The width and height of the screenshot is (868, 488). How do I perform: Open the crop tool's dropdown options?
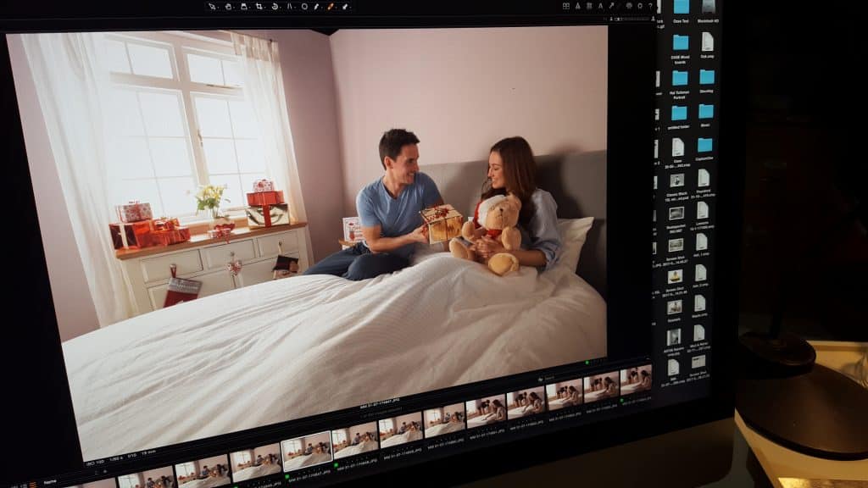(264, 8)
